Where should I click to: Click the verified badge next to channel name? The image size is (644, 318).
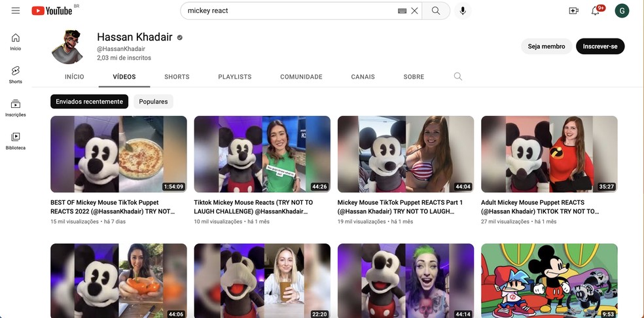coord(179,37)
